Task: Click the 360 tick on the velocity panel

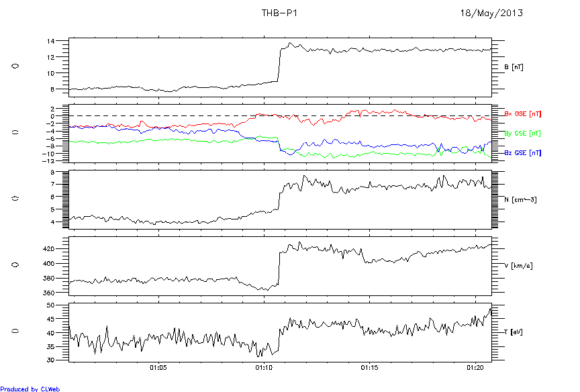Action: click(48, 293)
